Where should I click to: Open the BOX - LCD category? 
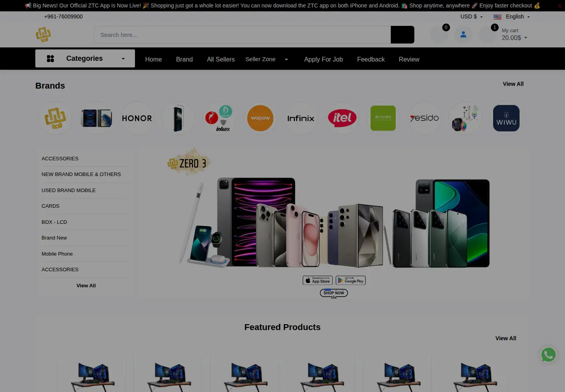[55, 222]
